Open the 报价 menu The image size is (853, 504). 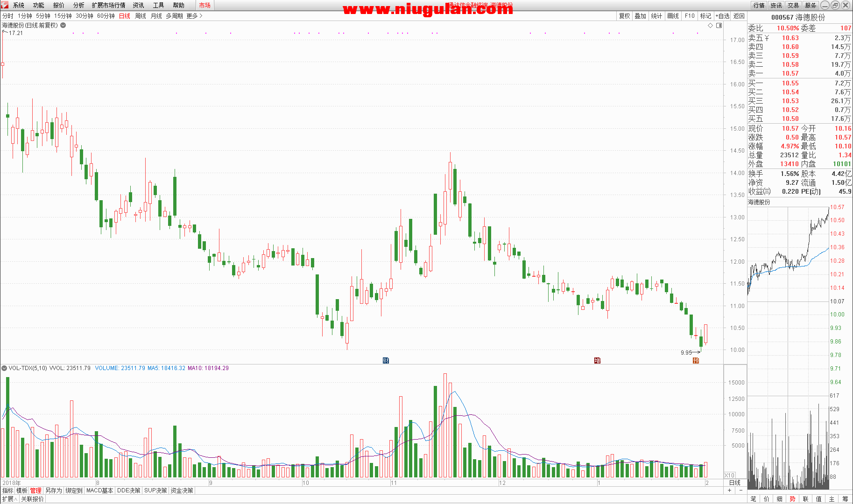click(59, 5)
